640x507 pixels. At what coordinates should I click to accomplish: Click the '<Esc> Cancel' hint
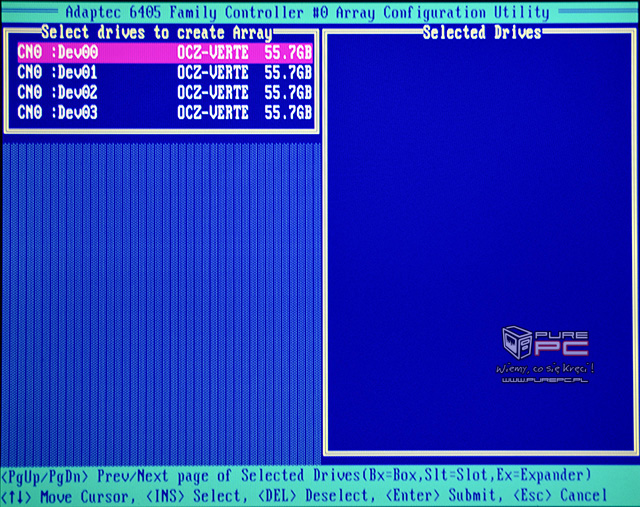coord(560,496)
